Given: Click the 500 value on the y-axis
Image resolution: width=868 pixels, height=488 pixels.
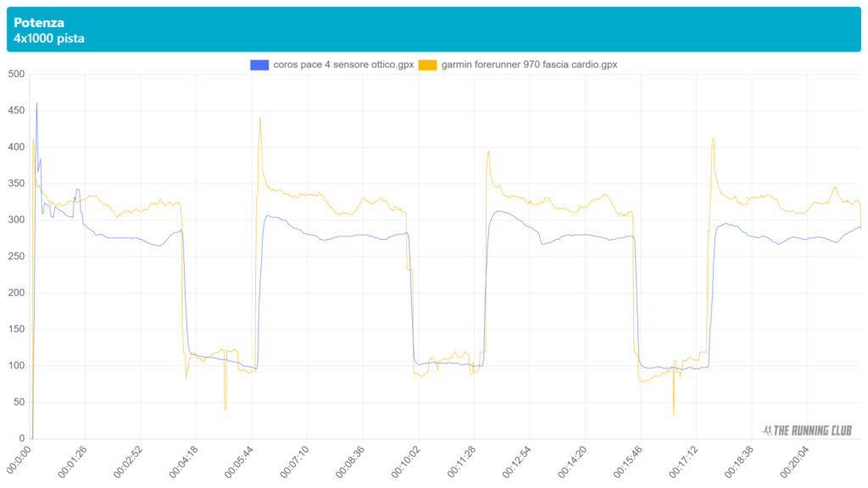Looking at the screenshot, I should point(15,75).
